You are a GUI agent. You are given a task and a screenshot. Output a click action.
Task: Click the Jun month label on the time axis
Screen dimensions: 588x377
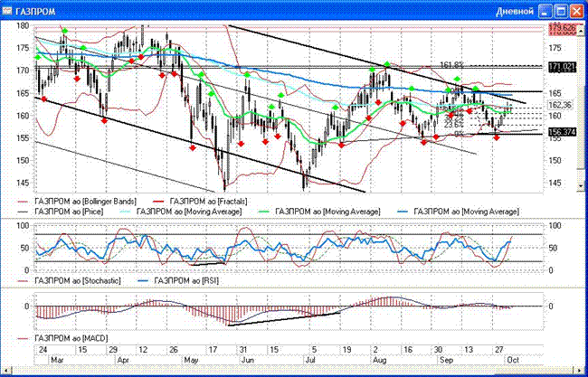pyautogui.click(x=248, y=360)
